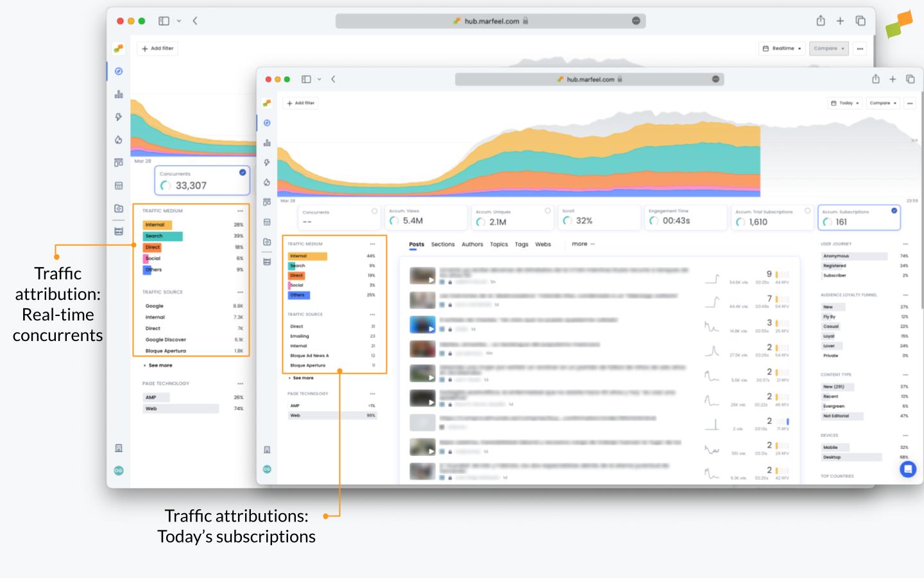Click the calendar icon in the sidebar
The width and height of the screenshot is (924, 578).
pos(267,222)
